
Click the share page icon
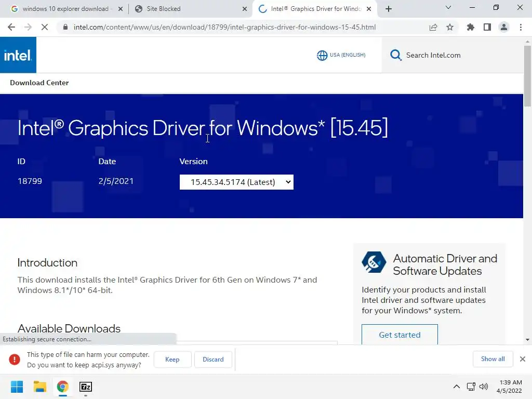coord(433,27)
